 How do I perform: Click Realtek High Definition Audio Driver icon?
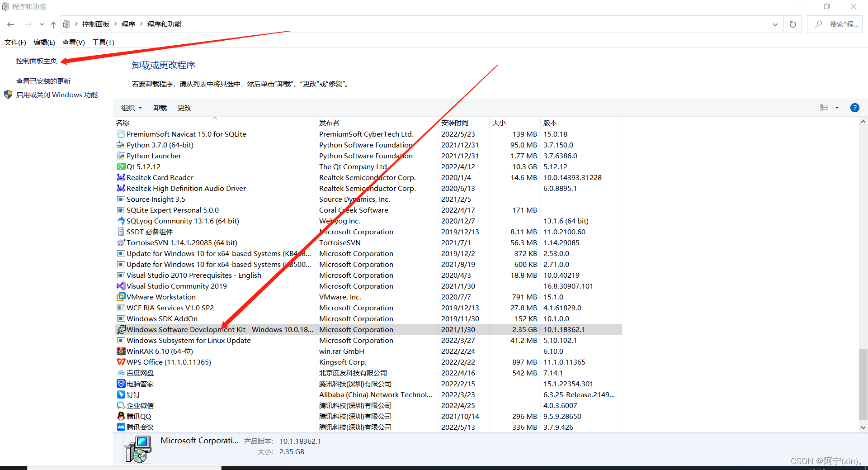(x=121, y=189)
